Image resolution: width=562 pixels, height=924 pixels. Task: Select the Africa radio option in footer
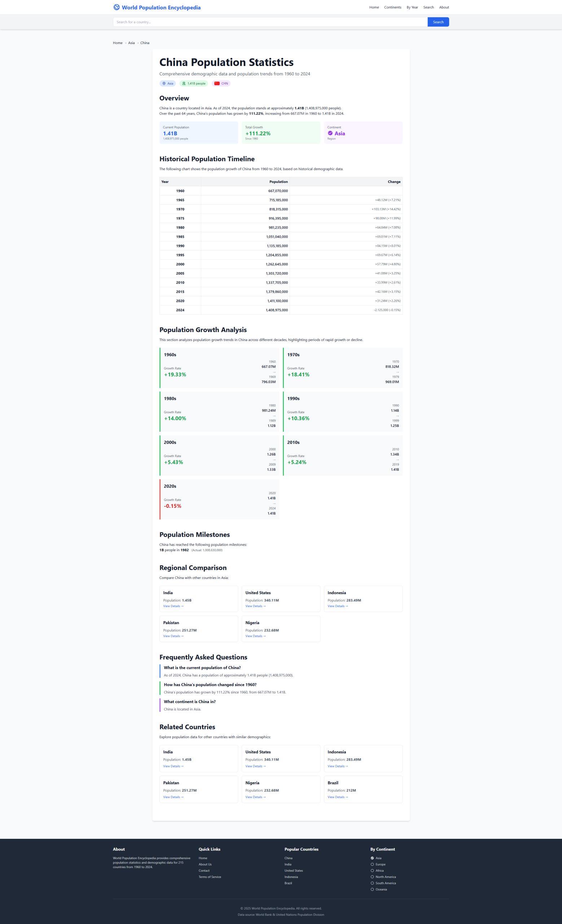pos(372,871)
